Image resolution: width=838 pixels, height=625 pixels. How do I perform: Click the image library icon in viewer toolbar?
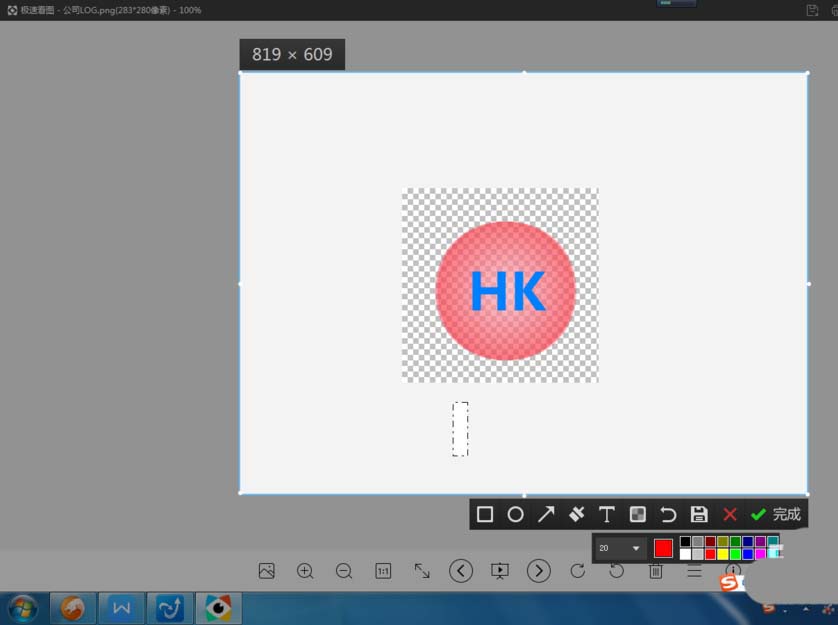coord(266,571)
